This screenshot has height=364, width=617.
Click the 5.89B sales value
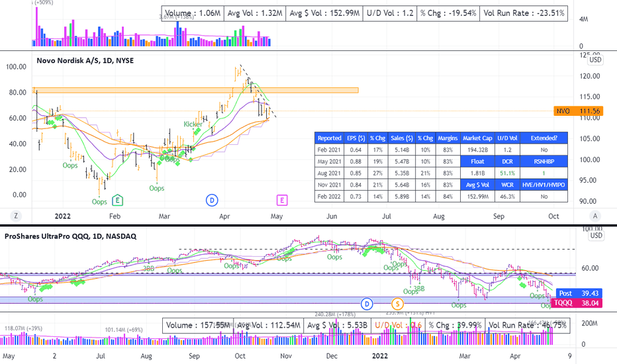pos(402,197)
